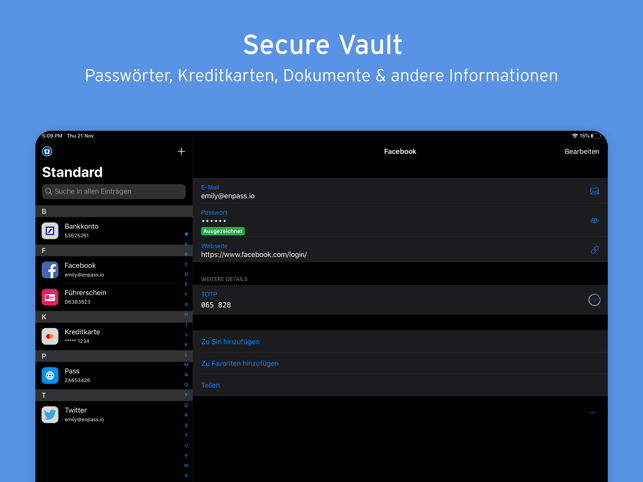Image resolution: width=643 pixels, height=482 pixels.
Task: Copy the TOTP code 065 828
Action: (x=216, y=305)
